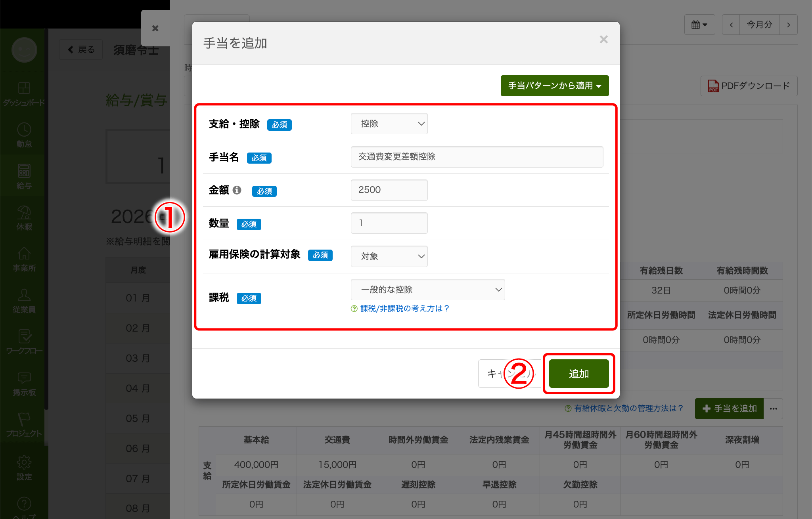Open the ダッシュボード sidebar icon
The height and width of the screenshot is (519, 812).
24,88
